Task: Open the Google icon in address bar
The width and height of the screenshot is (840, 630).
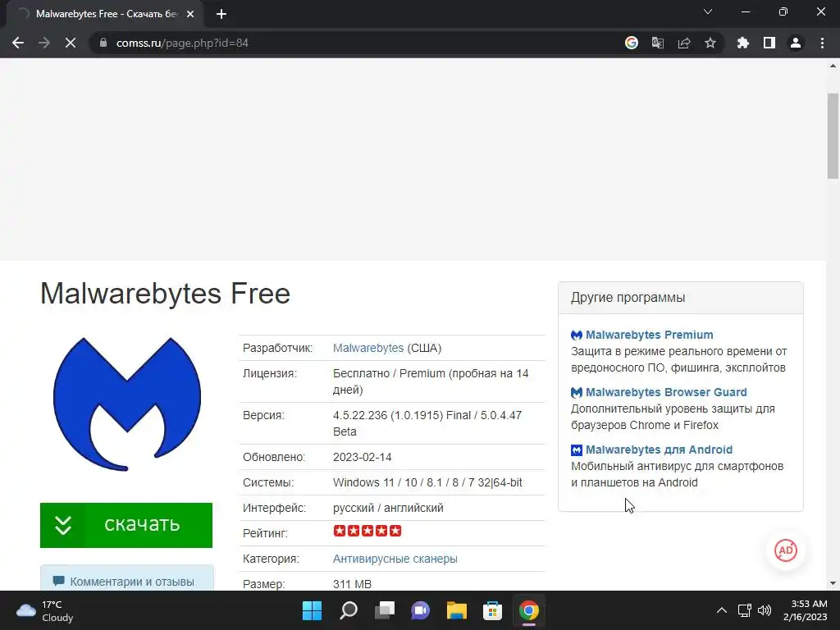Action: pyautogui.click(x=632, y=43)
